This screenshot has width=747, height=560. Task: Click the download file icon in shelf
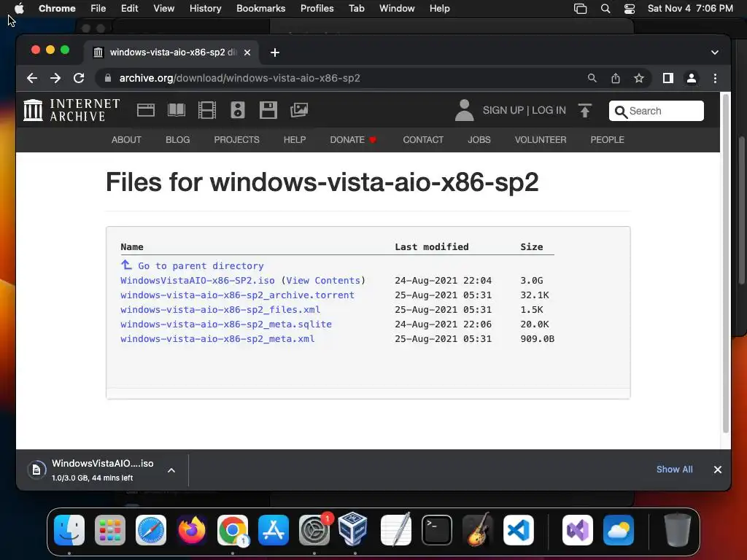pyautogui.click(x=36, y=470)
